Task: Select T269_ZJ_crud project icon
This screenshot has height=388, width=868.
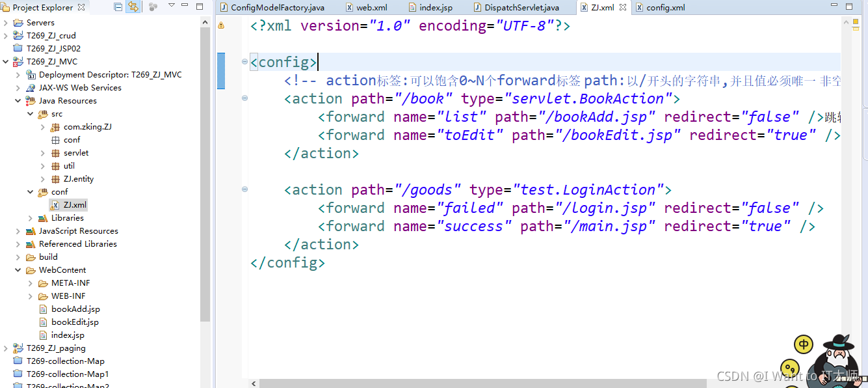Action: [x=18, y=36]
